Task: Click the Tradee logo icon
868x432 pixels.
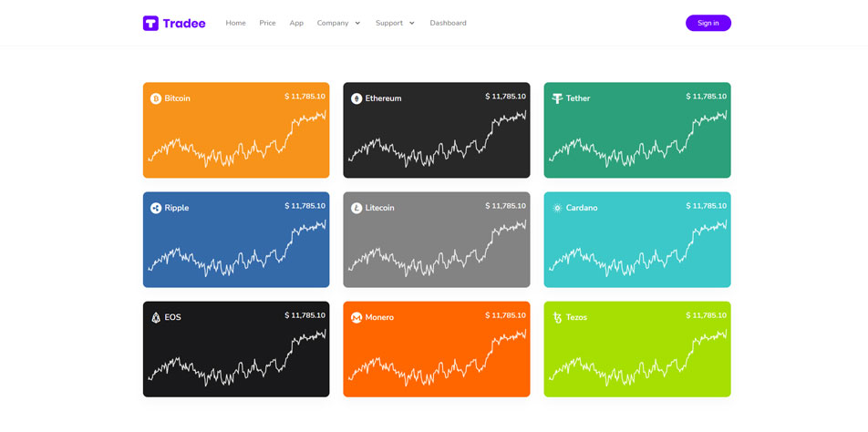Action: point(150,23)
